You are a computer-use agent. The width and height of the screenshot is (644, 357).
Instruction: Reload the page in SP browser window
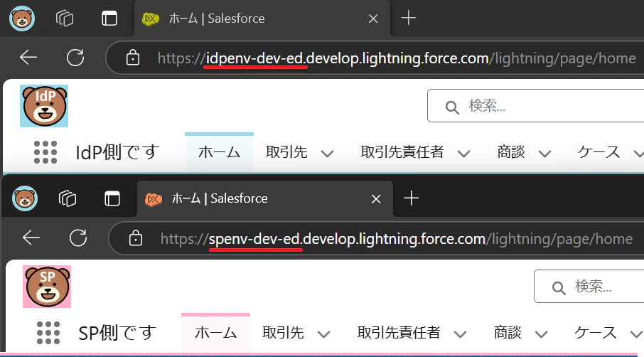point(78,238)
